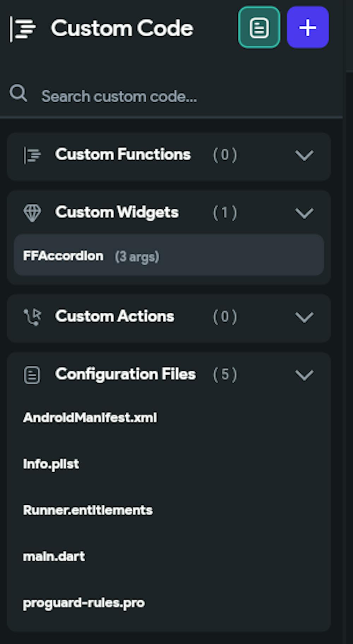The image size is (353, 644).
Task: Click the Custom Actions branch icon
Action: click(x=32, y=317)
